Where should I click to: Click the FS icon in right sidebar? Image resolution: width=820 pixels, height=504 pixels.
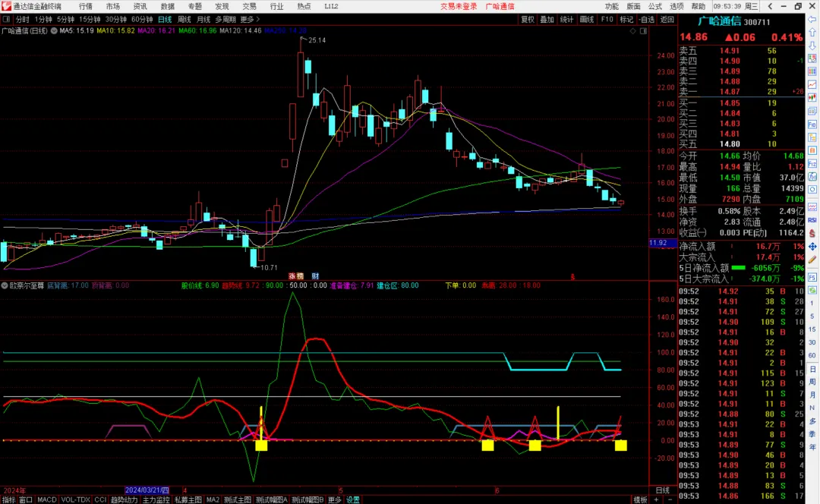812,277
